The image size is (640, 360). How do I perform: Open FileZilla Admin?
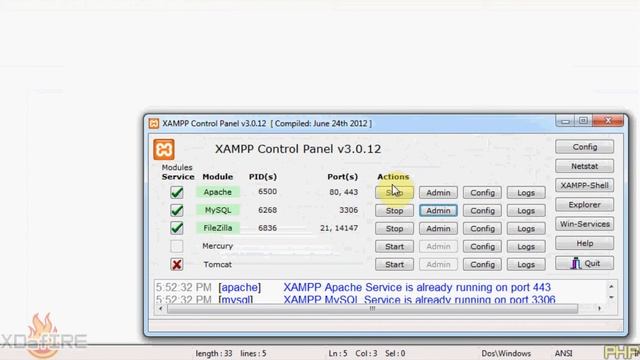[x=438, y=229]
